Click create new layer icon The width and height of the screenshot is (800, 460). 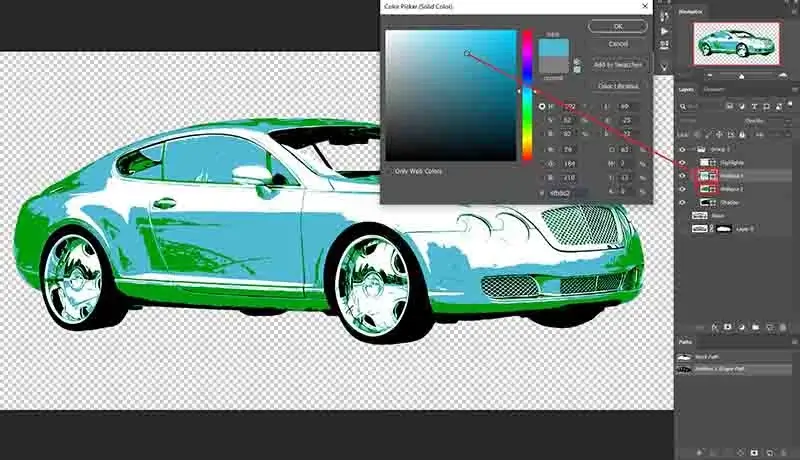click(x=769, y=327)
